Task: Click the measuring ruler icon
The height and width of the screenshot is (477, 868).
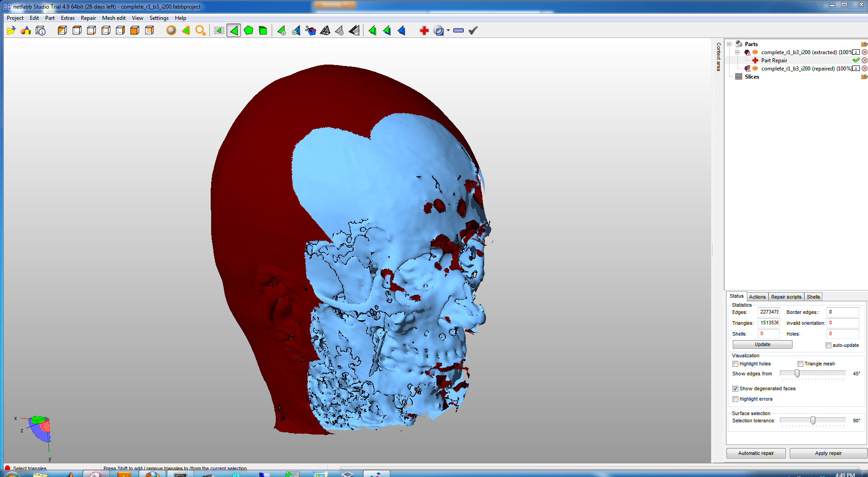Action: pos(458,31)
